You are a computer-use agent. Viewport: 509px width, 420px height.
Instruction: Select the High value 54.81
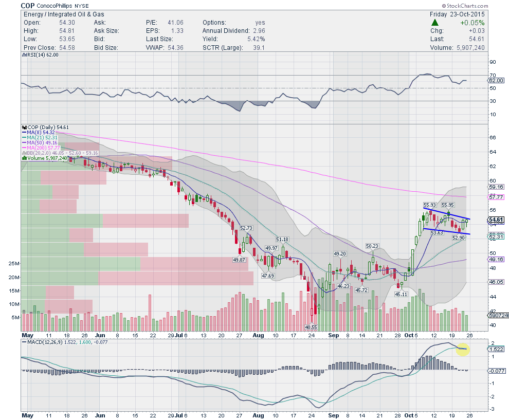[67, 31]
